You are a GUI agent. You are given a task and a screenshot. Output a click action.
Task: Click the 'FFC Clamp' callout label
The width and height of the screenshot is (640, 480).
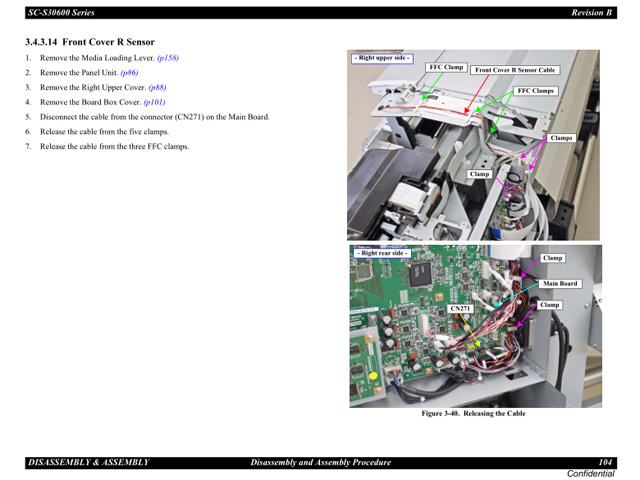[x=446, y=67]
